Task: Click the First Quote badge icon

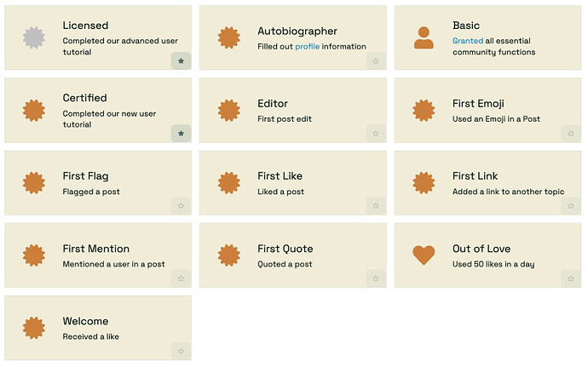Action: click(228, 255)
